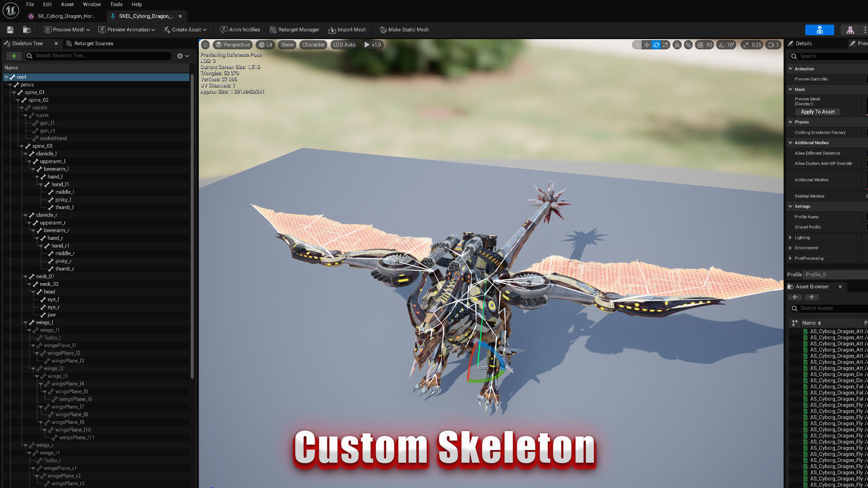Select the scale gizmo mode
868x488 pixels.
[x=665, y=45]
